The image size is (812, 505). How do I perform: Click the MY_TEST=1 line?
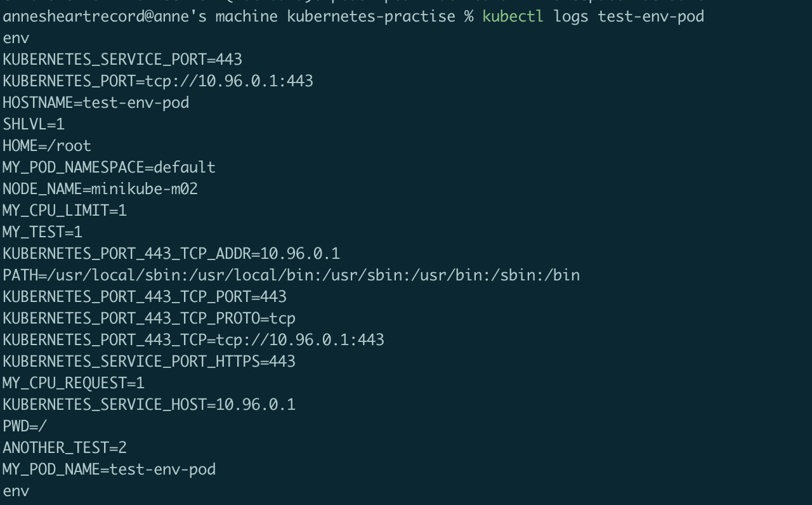pyautogui.click(x=43, y=232)
